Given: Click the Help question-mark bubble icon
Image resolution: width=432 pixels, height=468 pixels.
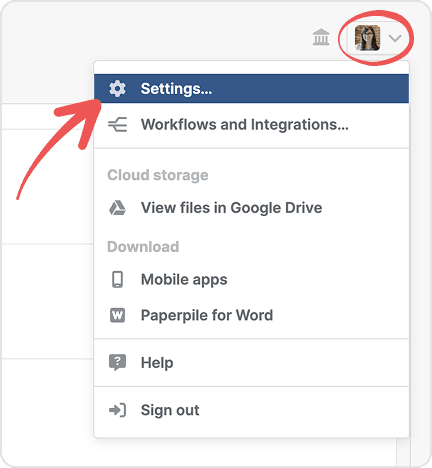Looking at the screenshot, I should pos(117,363).
